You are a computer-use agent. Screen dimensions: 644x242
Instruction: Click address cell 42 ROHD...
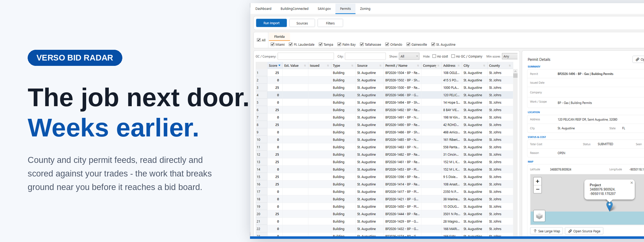click(451, 125)
